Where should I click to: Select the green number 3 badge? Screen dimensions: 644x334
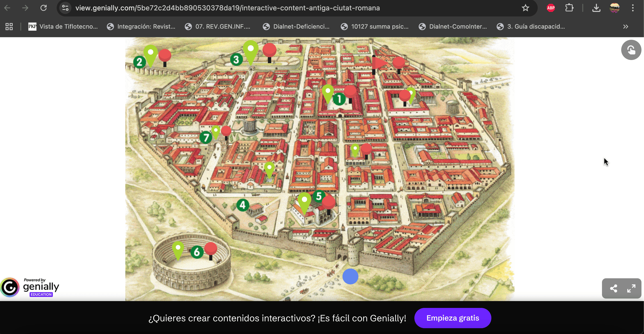coord(236,60)
